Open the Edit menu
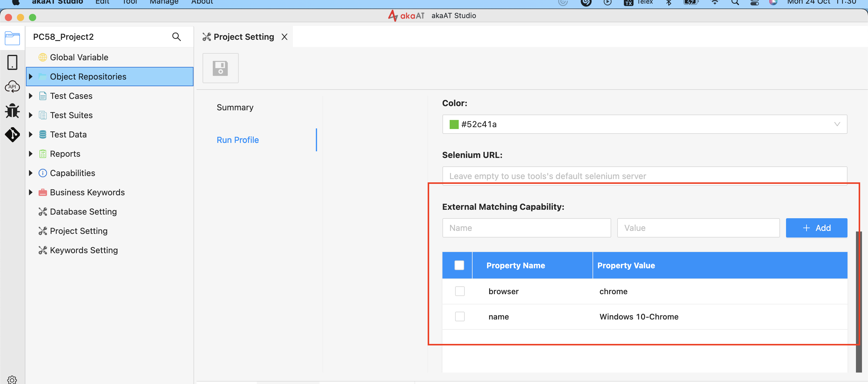The width and height of the screenshot is (868, 384). click(x=102, y=2)
